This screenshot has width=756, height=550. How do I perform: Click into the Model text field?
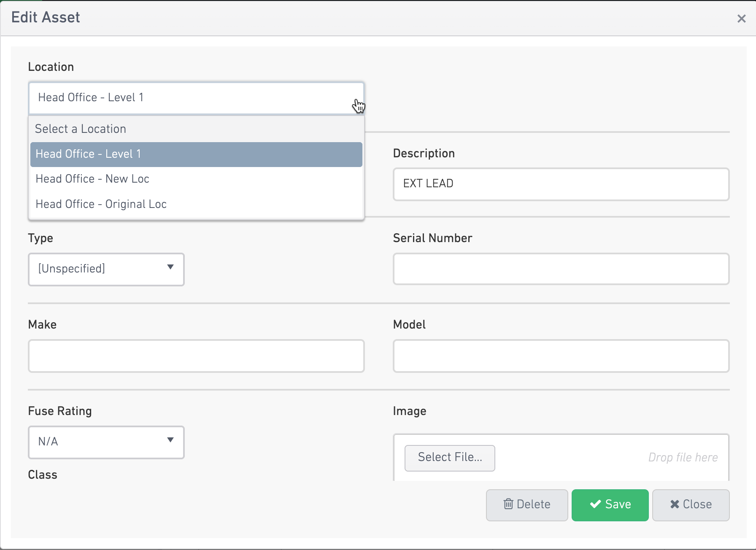click(561, 356)
